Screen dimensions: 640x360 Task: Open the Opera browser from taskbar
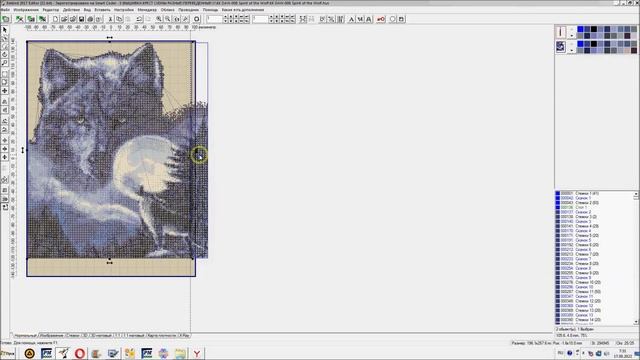click(x=80, y=353)
